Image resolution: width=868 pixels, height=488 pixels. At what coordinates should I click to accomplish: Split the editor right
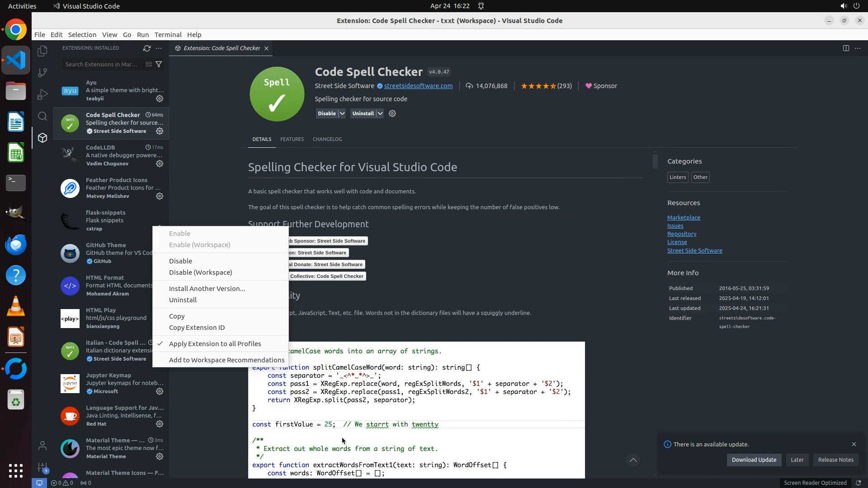pos(846,48)
